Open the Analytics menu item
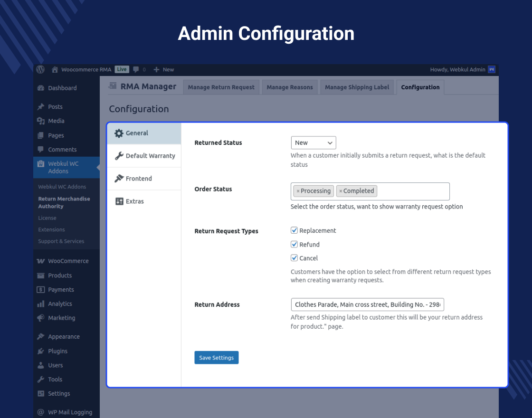Image resolution: width=532 pixels, height=418 pixels. click(66, 304)
